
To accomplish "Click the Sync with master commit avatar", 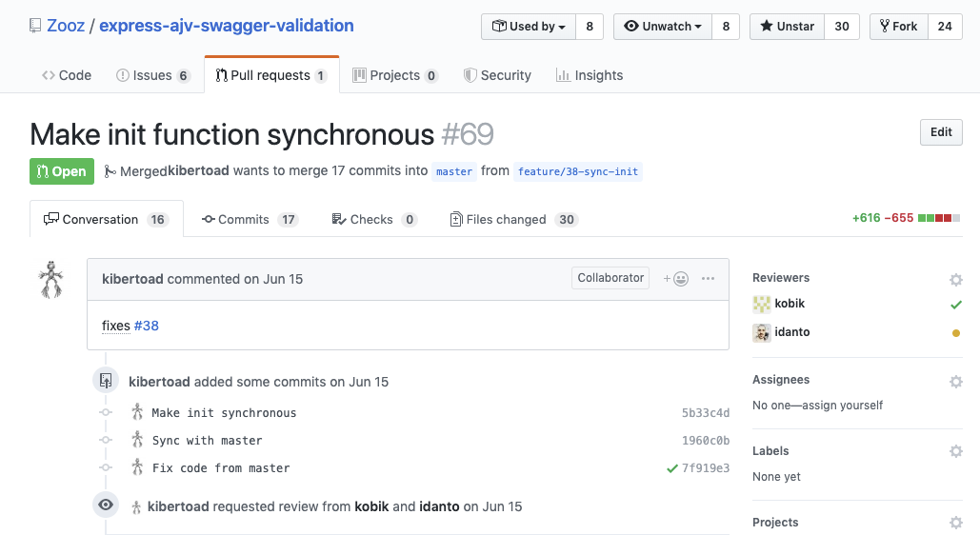I will click(137, 440).
